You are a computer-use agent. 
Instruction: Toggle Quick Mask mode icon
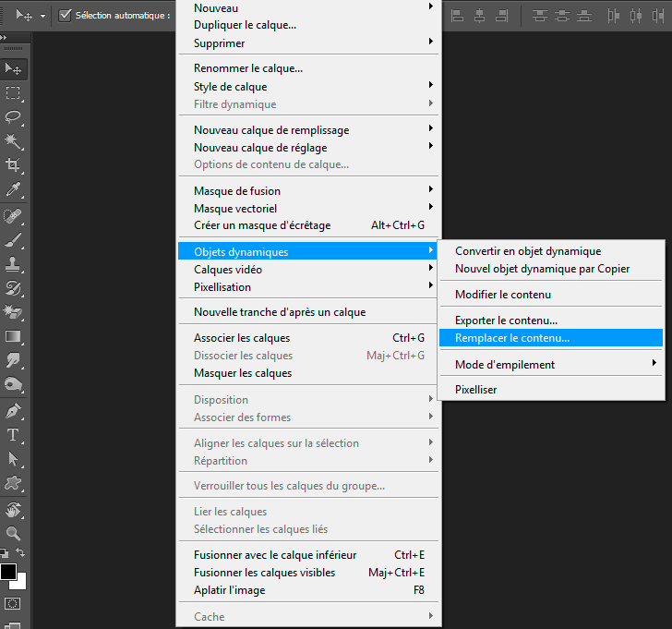point(14,603)
